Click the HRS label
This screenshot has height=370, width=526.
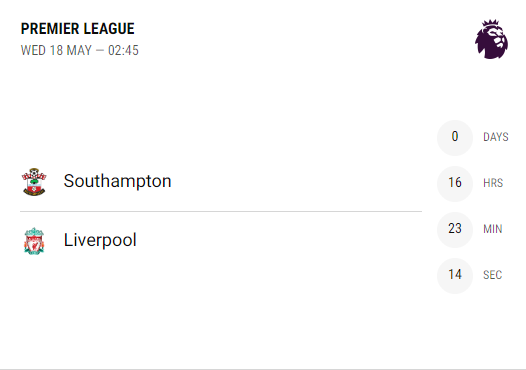(x=493, y=183)
